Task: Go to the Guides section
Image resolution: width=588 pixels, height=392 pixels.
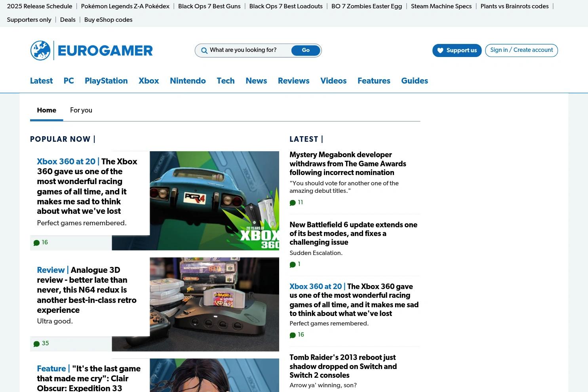Action: (415, 81)
